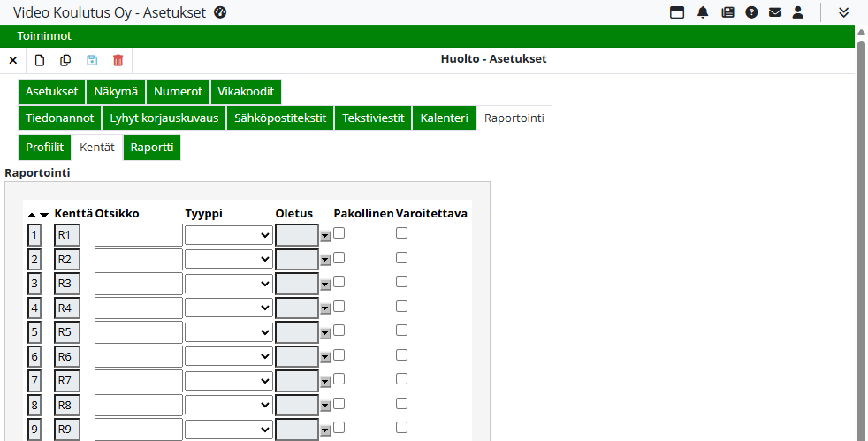The width and height of the screenshot is (868, 441).
Task: Enable the Varoitettava checkbox for R3
Action: (x=401, y=282)
